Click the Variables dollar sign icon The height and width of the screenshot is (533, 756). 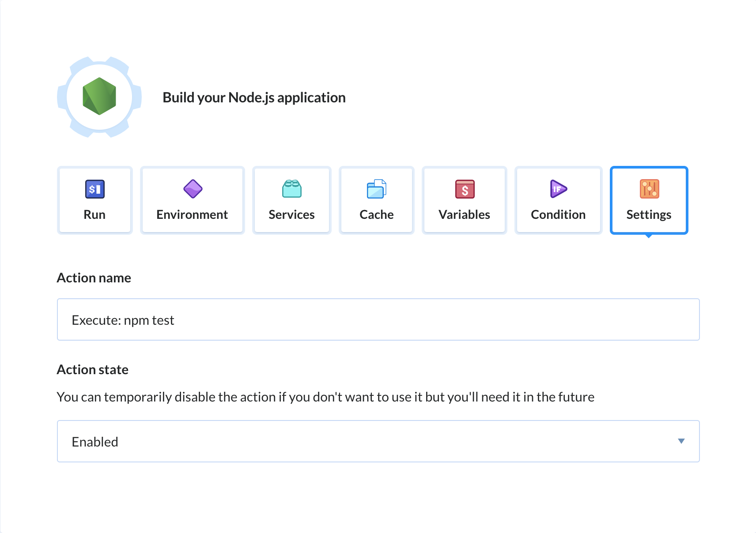click(x=464, y=189)
